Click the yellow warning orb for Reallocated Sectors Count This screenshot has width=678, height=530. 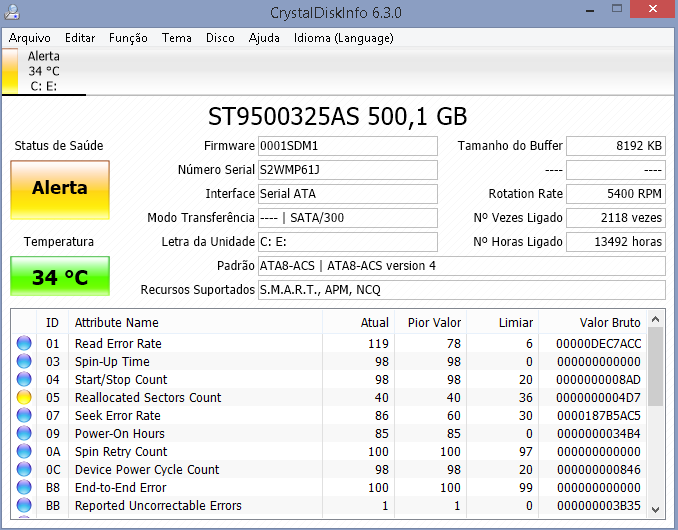(x=24, y=398)
